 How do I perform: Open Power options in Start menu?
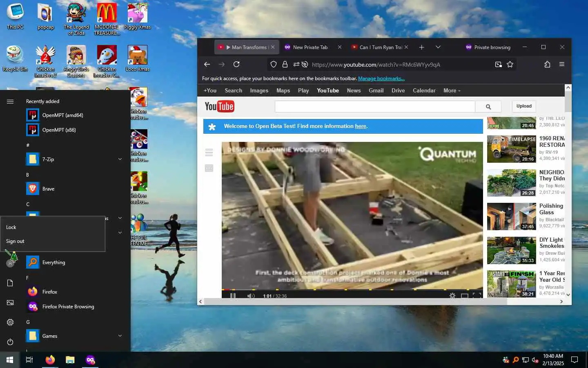(10, 342)
